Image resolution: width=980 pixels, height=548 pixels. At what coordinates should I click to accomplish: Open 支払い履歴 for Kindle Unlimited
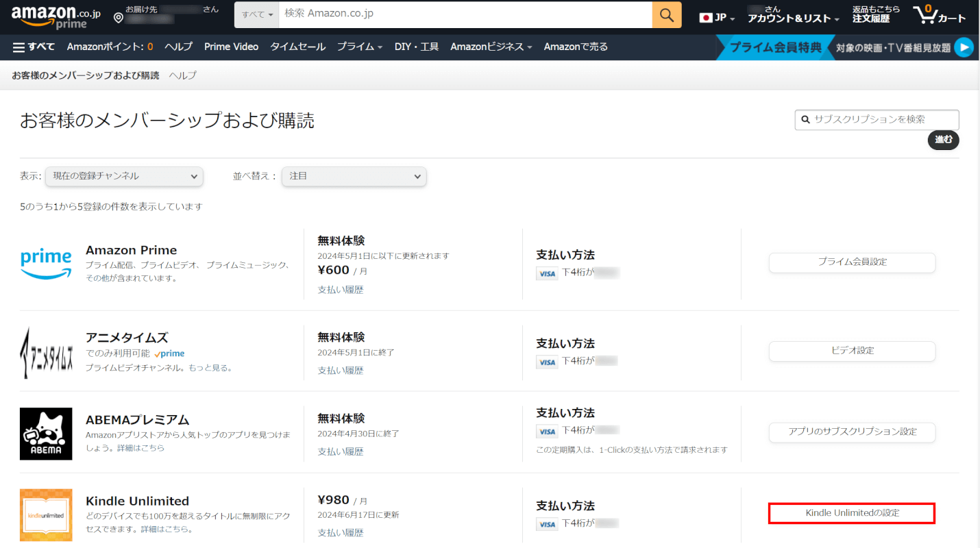click(x=341, y=533)
